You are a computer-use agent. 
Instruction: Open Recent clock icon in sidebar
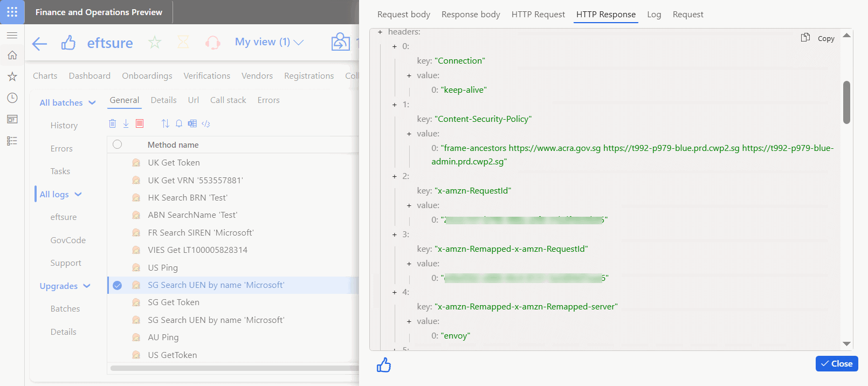coord(12,98)
